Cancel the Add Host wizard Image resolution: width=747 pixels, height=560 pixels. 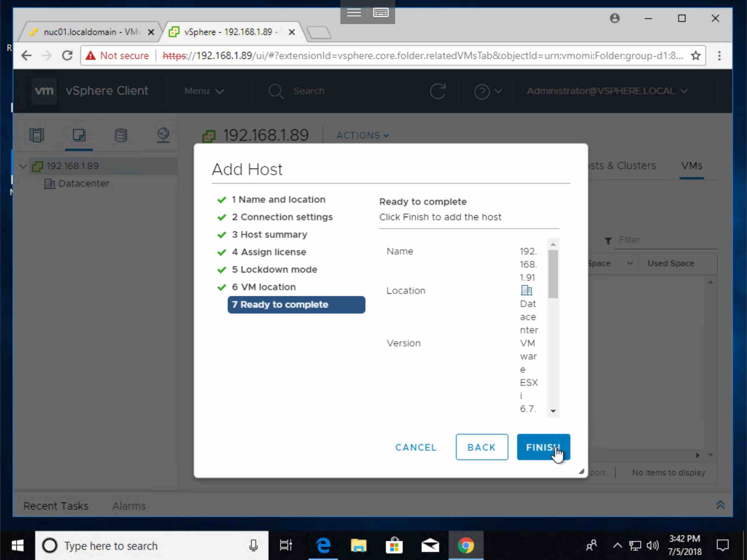416,447
